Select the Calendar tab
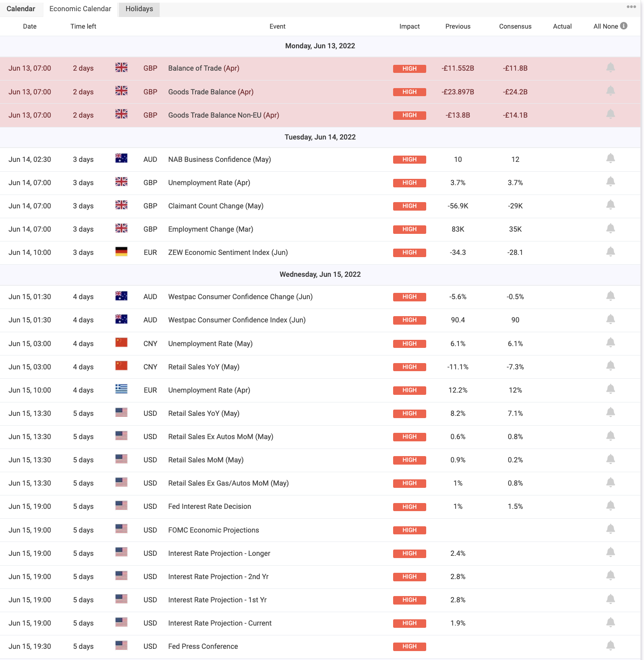Screen dimensions: 644x660 tap(21, 9)
